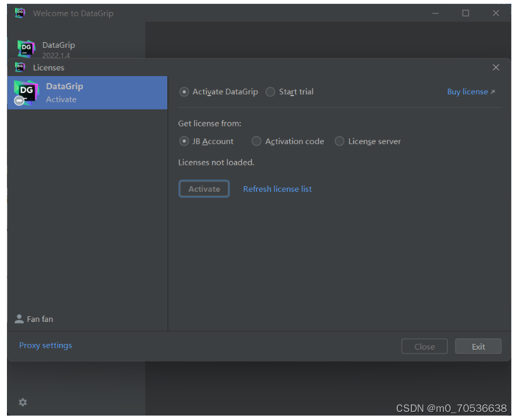Click the Activate button
This screenshot has width=517, height=420.
coord(204,189)
